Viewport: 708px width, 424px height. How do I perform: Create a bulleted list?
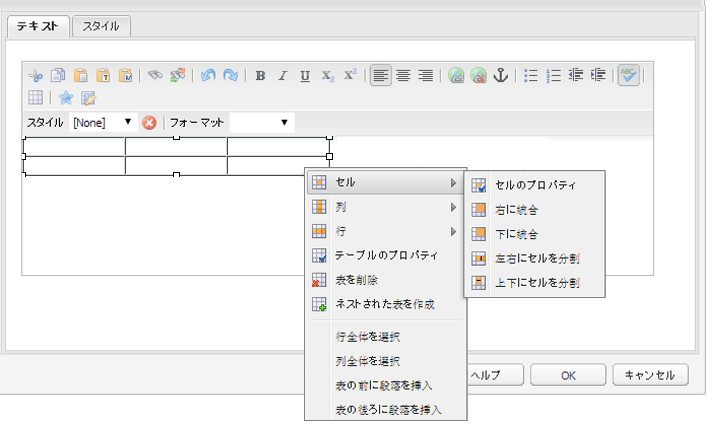(x=531, y=75)
